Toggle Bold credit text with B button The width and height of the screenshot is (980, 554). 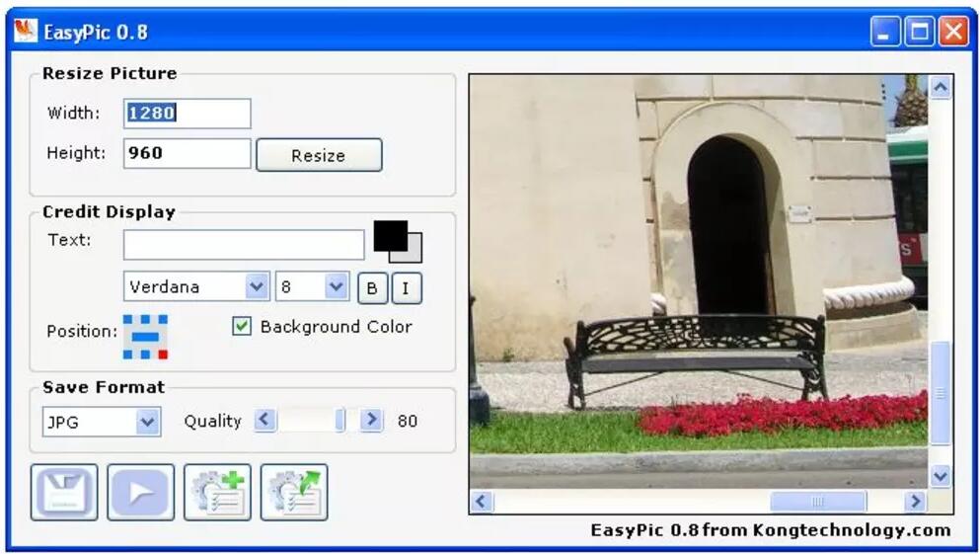[372, 288]
